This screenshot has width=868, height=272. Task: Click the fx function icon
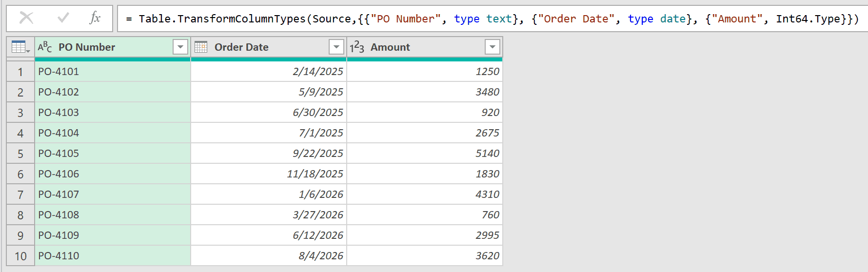point(95,19)
